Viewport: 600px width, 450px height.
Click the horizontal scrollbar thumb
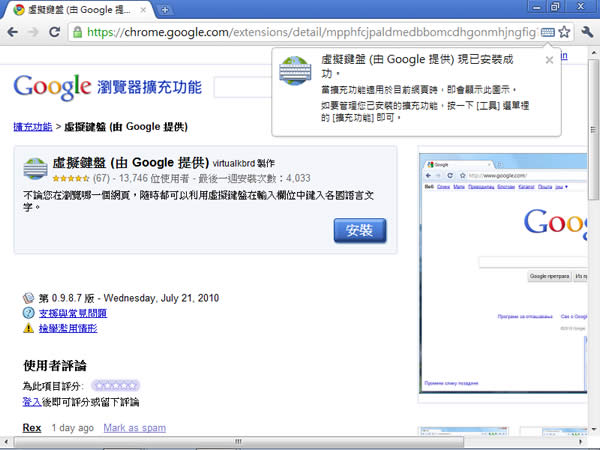(x=239, y=442)
